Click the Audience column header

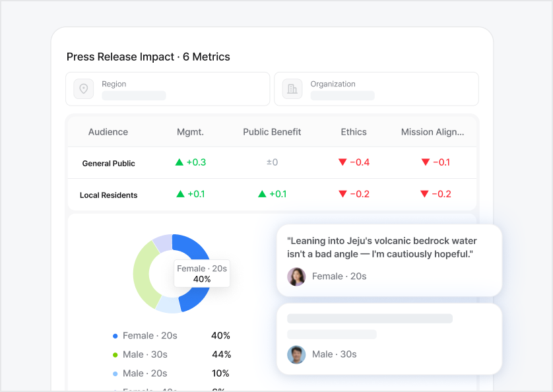108,132
